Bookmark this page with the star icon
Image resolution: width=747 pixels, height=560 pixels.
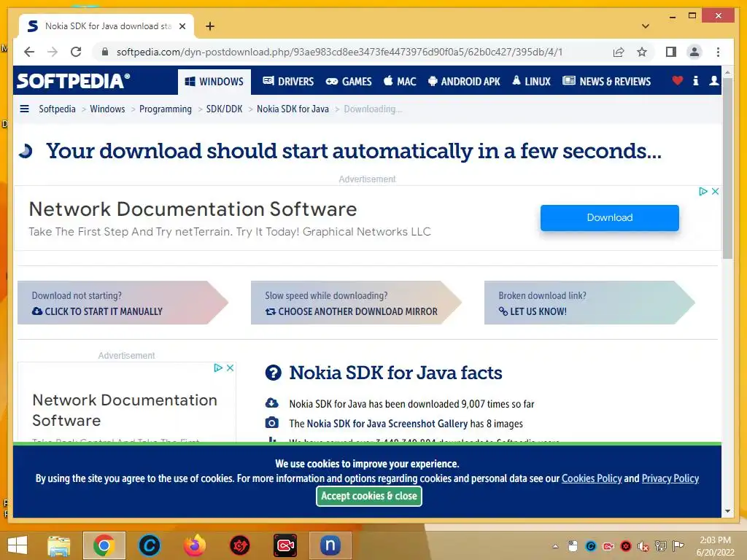click(642, 52)
